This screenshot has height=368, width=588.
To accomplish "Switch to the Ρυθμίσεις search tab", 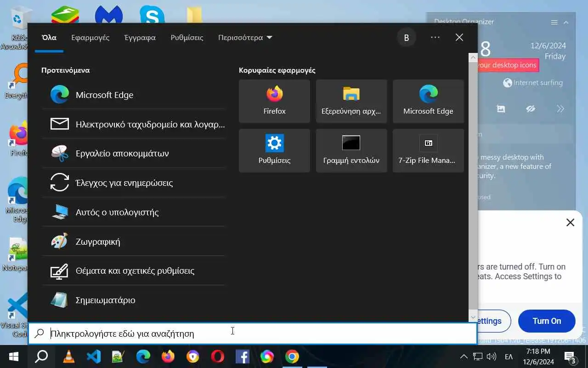I will coord(187,38).
